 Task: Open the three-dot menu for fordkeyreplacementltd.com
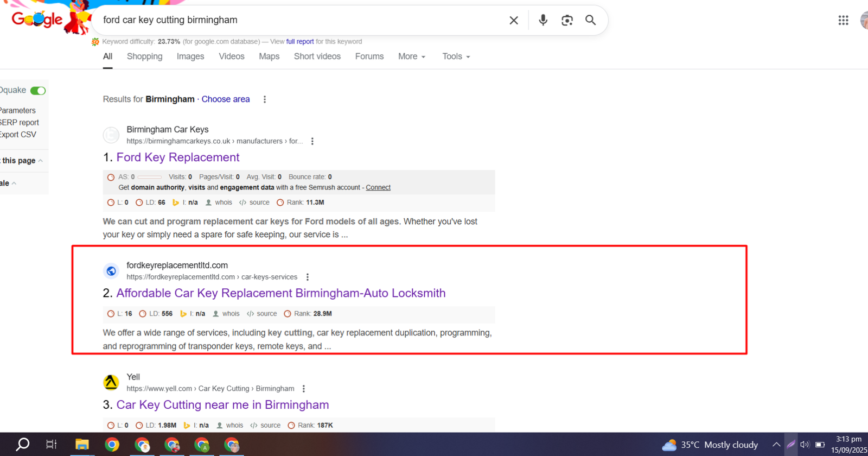tap(308, 277)
